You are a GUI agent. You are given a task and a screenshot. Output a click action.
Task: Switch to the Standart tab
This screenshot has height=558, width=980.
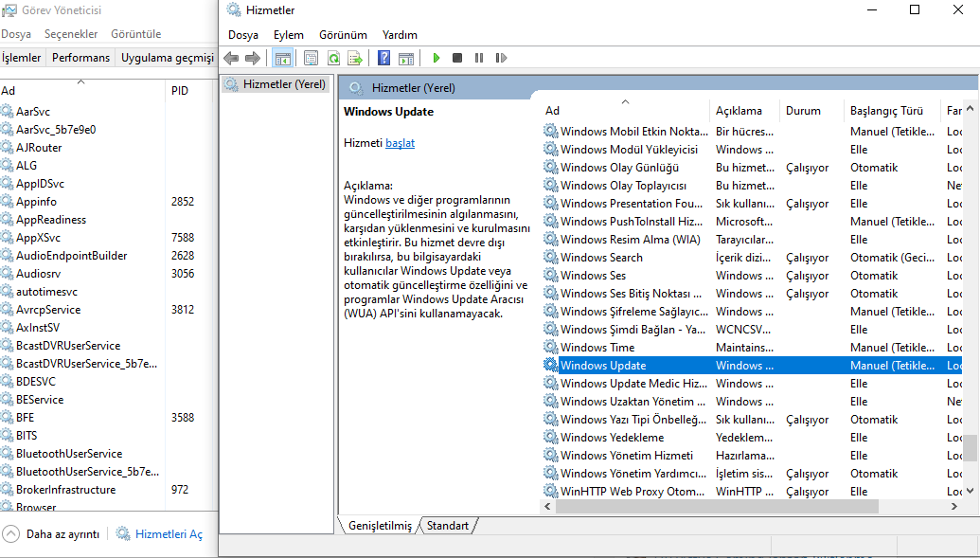[x=448, y=526]
